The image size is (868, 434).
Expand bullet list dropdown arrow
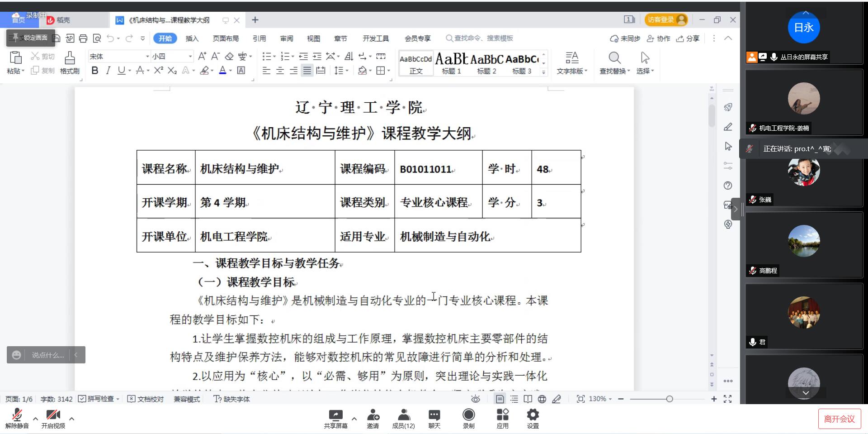pyautogui.click(x=274, y=57)
